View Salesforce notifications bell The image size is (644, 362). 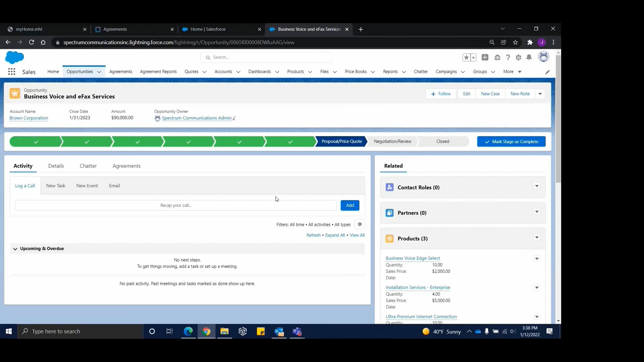529,57
